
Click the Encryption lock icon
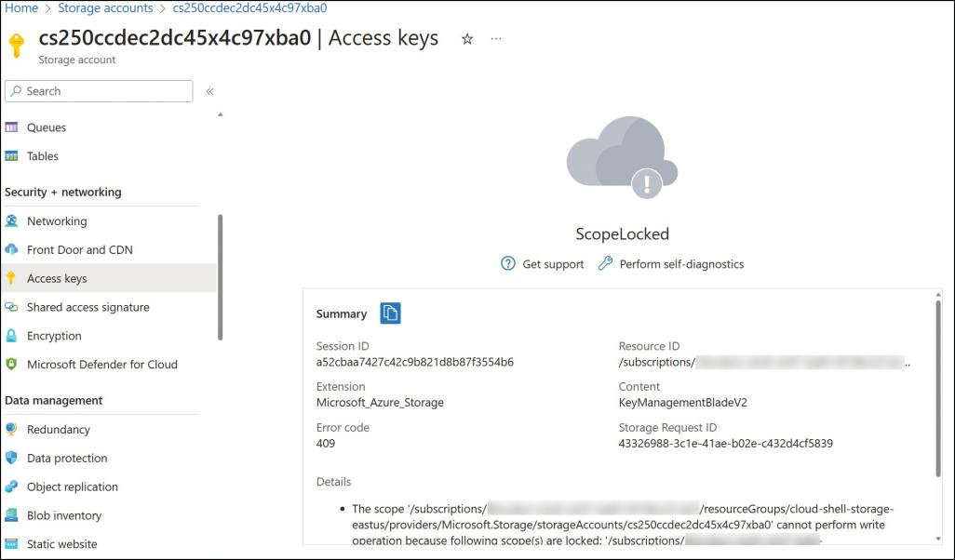click(11, 336)
